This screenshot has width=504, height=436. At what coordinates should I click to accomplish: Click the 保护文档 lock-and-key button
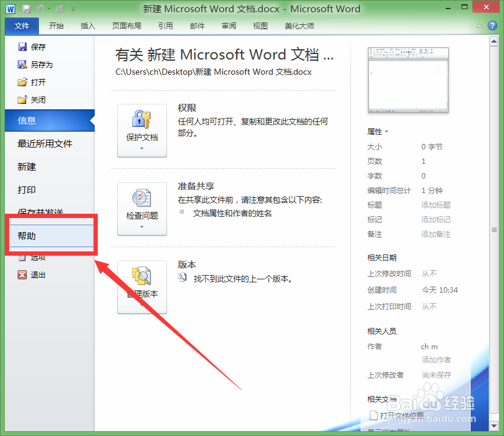coord(142,130)
